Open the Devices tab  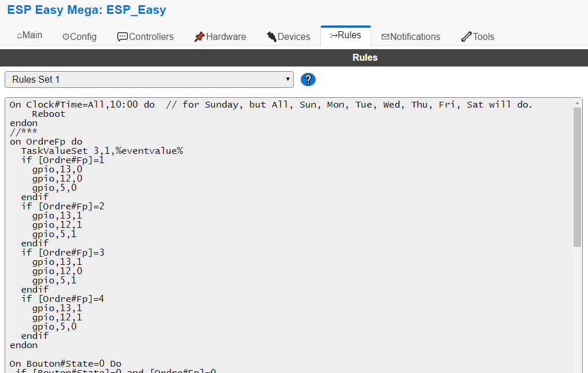click(289, 37)
